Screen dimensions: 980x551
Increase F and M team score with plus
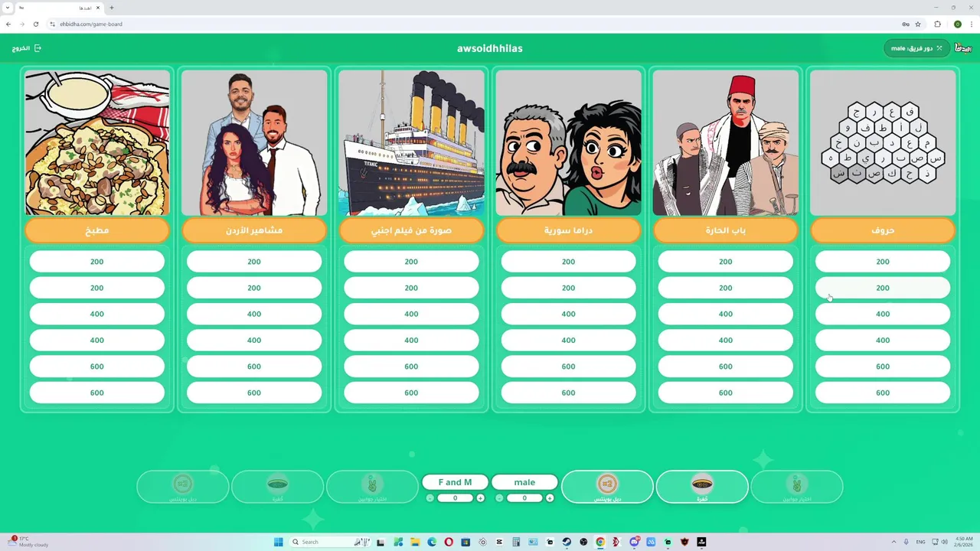tap(481, 498)
